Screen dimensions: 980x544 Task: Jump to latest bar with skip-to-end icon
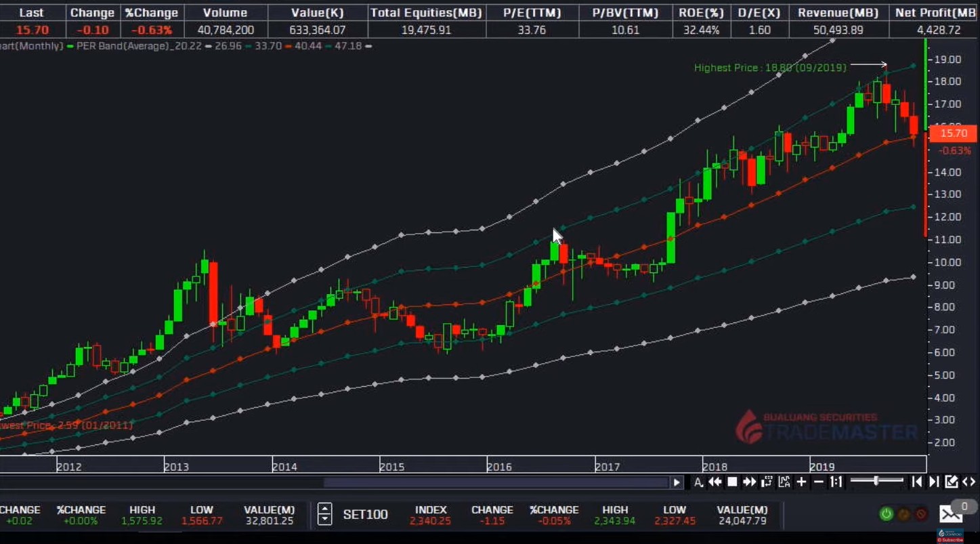pyautogui.click(x=934, y=482)
